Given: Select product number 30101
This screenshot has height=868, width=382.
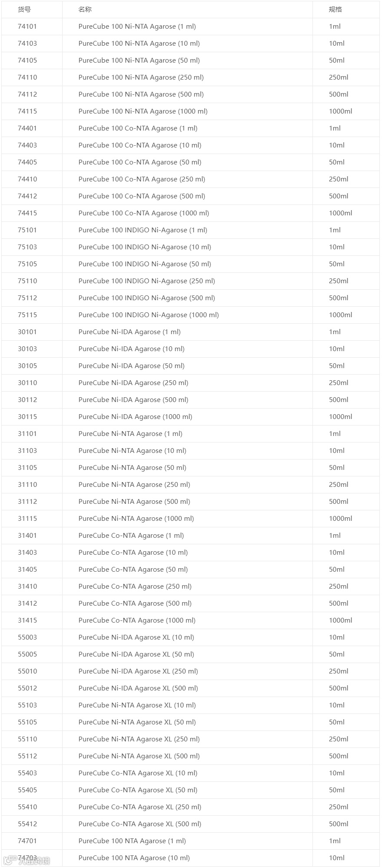Looking at the screenshot, I should click(x=27, y=332).
